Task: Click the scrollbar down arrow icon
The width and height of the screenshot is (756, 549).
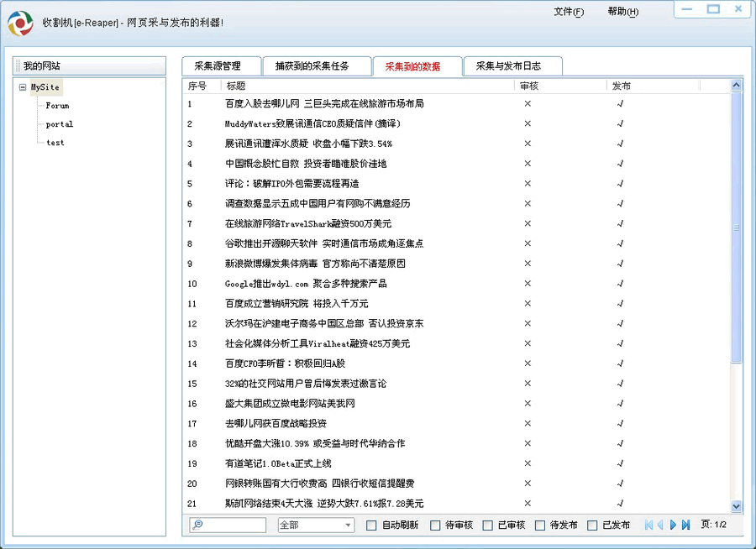Action: [737, 506]
